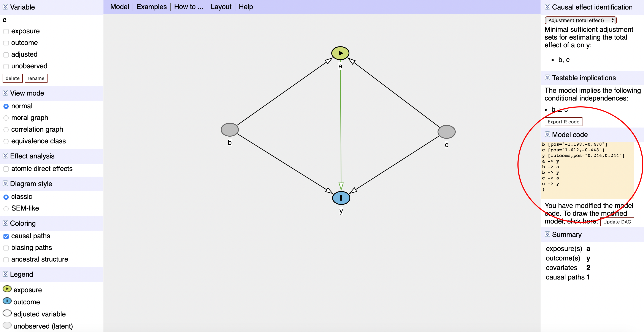Click the Export R code button
644x332 pixels.
pos(563,122)
